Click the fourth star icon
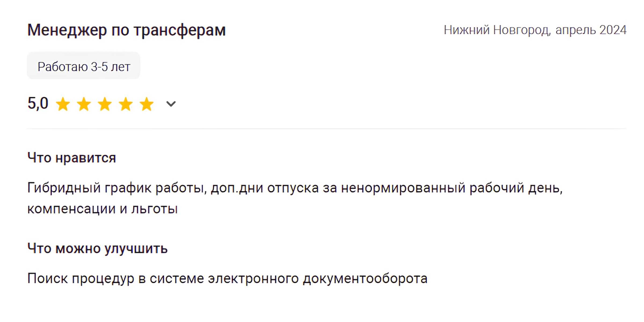 click(126, 104)
